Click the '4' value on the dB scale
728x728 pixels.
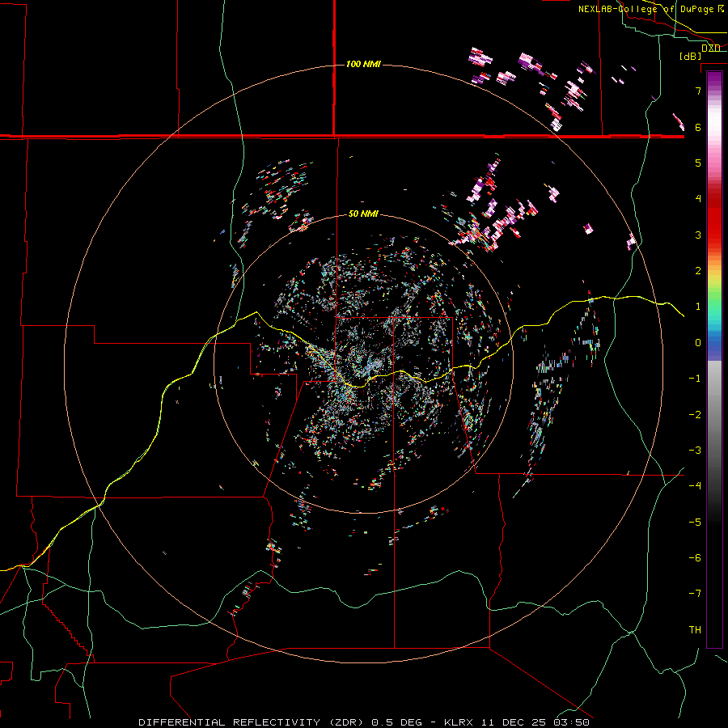coord(698,199)
